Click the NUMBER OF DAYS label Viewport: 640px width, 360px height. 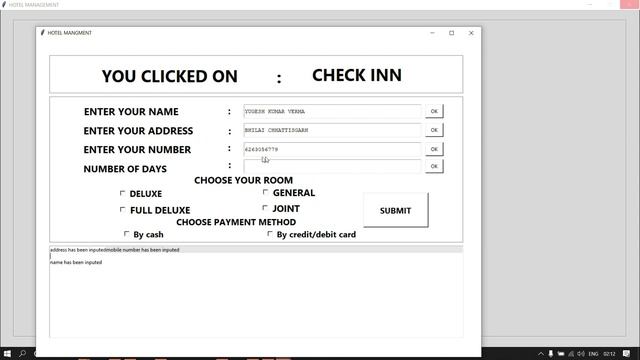(125, 169)
